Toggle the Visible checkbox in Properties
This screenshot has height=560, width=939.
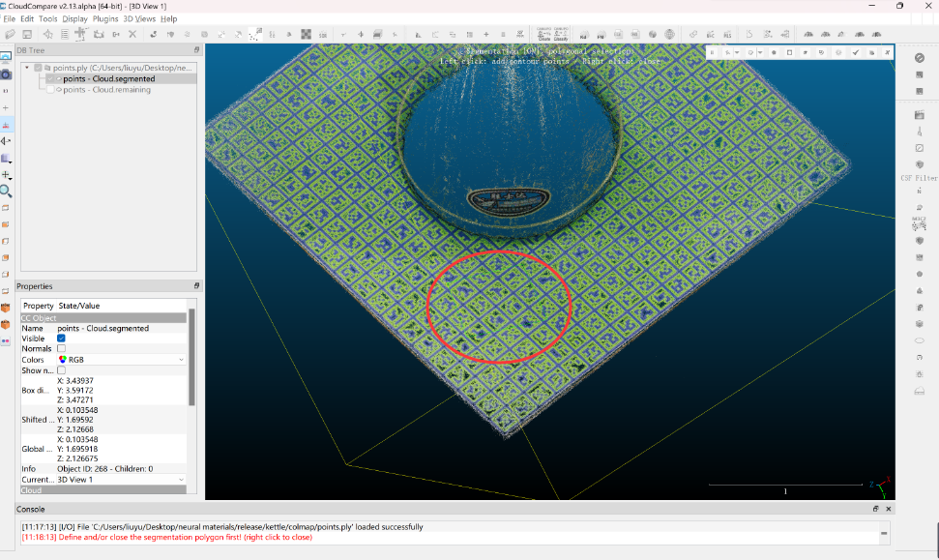(61, 339)
